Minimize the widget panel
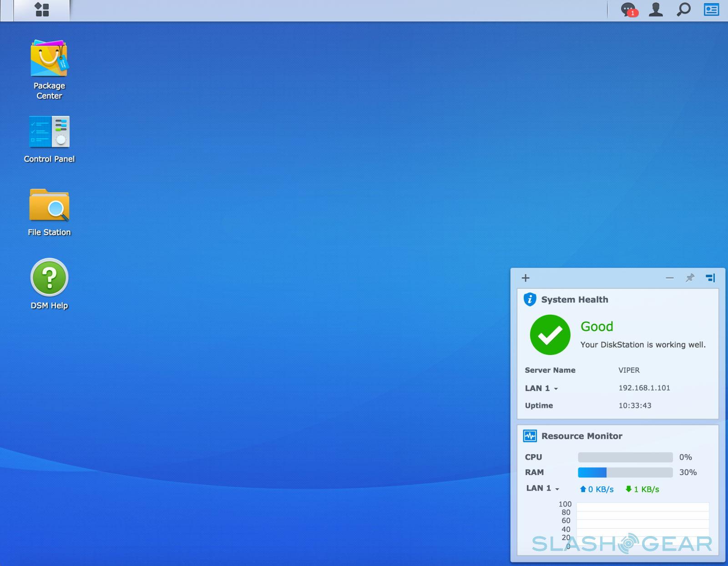Image resolution: width=728 pixels, height=566 pixels. point(669,278)
